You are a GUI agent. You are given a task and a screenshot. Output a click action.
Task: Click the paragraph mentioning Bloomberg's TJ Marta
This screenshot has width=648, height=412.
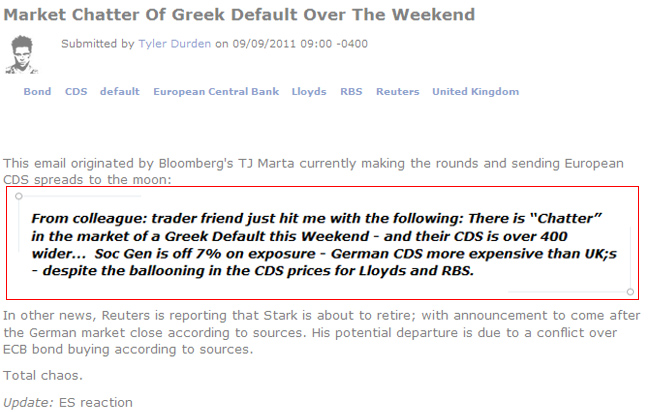[312, 171]
